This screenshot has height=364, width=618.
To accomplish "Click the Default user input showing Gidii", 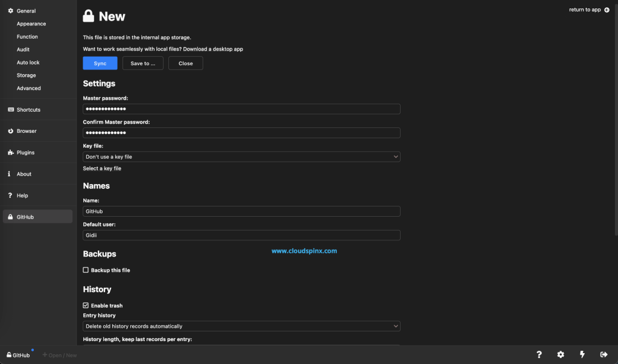I will click(x=241, y=235).
